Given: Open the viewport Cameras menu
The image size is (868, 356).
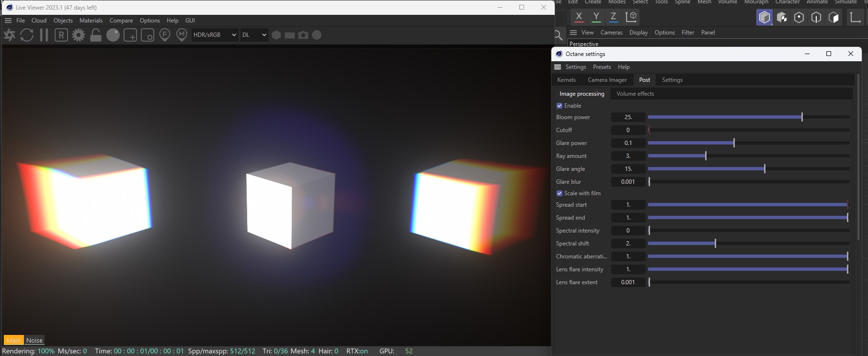Looking at the screenshot, I should tap(611, 33).
